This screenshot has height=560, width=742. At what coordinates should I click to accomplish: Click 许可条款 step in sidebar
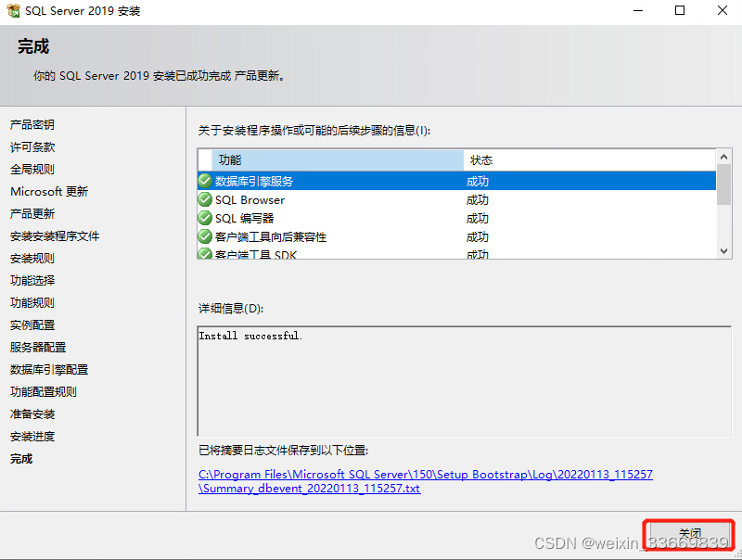32,146
